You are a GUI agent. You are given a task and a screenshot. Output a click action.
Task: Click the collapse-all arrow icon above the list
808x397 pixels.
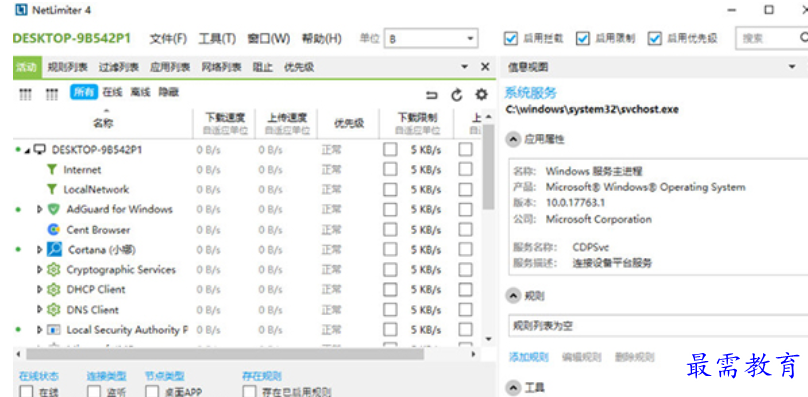pos(431,95)
